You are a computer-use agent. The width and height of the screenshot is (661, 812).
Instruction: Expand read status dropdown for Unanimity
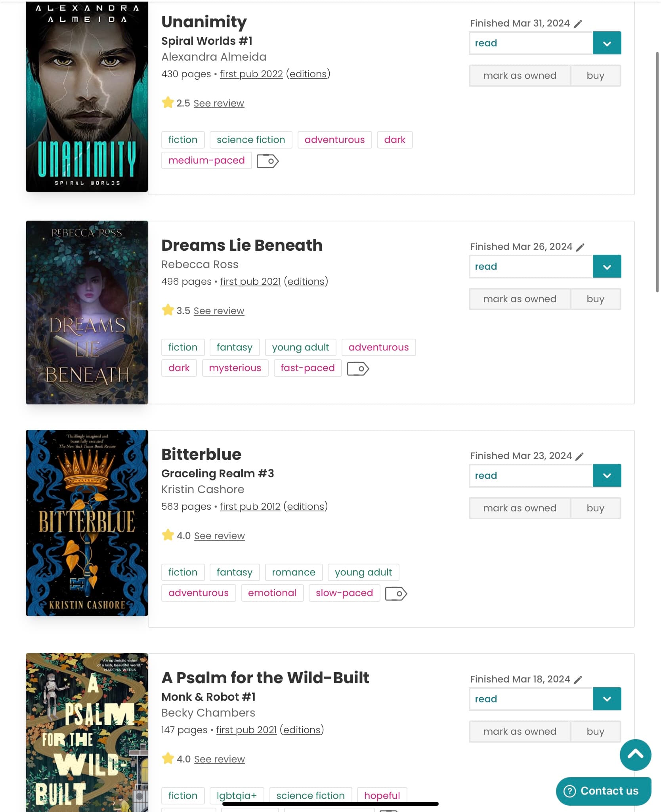pyautogui.click(x=607, y=43)
